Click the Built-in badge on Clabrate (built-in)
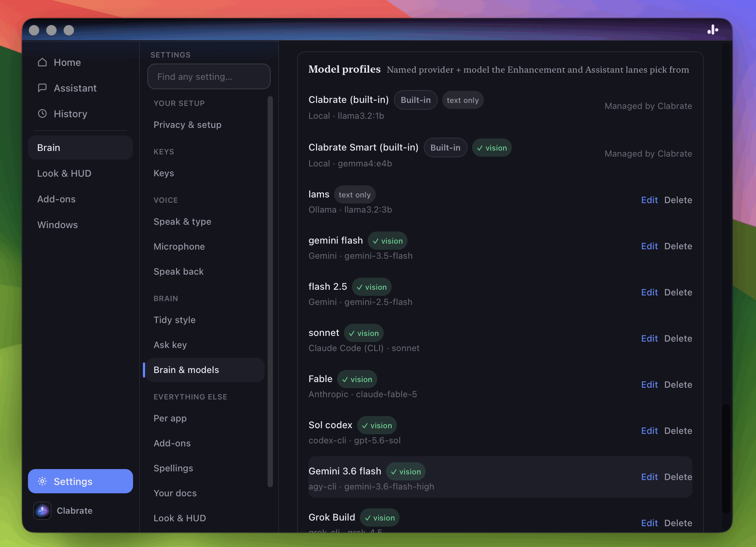Viewport: 756px width, 547px height. coord(415,100)
